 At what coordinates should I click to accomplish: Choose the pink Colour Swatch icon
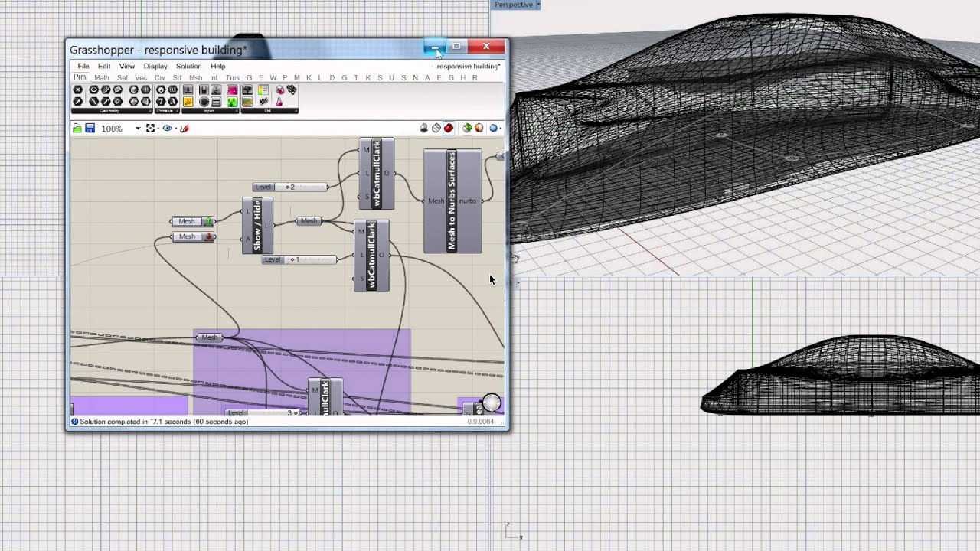point(232,90)
